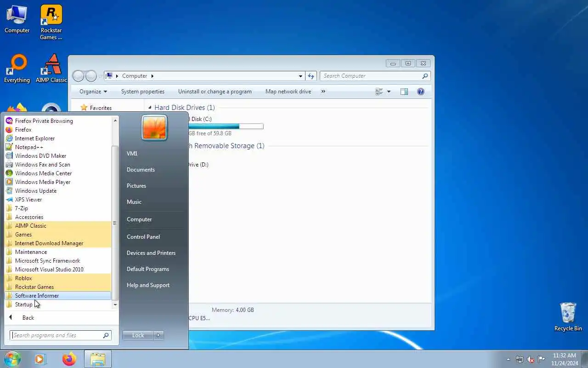The height and width of the screenshot is (368, 588).
Task: Open Windows Update
Action: coord(58,191)
